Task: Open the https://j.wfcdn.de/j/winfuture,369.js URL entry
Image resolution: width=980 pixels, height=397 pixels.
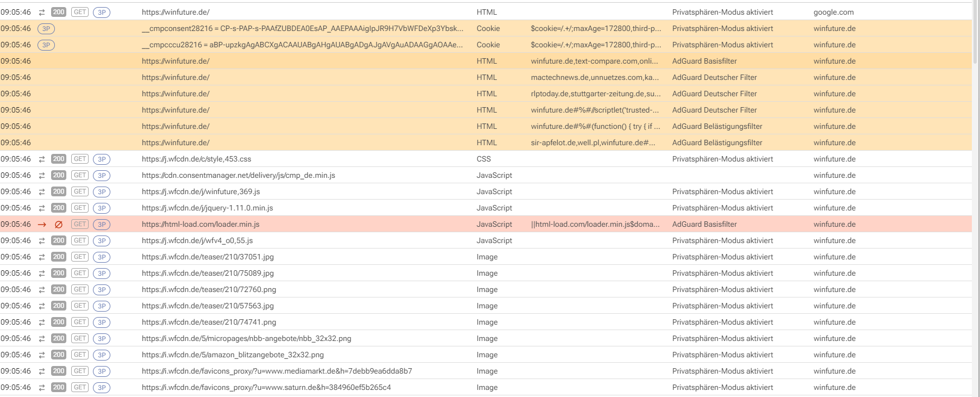Action: (201, 191)
